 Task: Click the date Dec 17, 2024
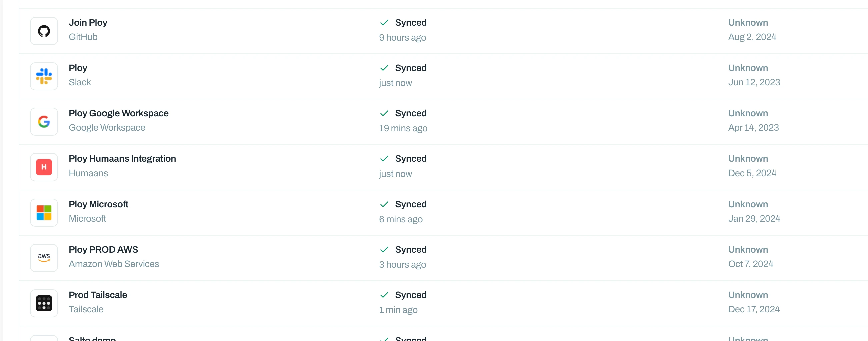click(x=754, y=309)
